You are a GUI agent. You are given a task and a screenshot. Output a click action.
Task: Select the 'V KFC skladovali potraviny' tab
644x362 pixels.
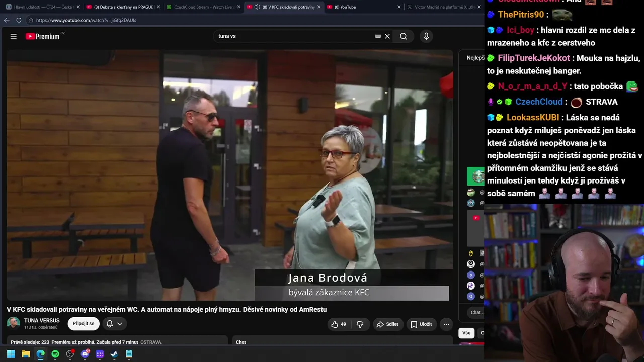283,7
